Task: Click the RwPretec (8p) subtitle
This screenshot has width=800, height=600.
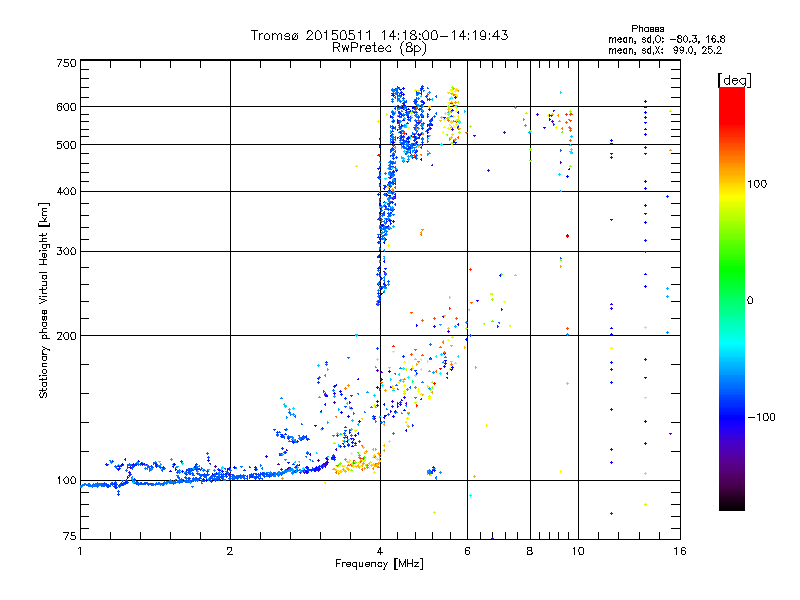Action: pos(379,47)
